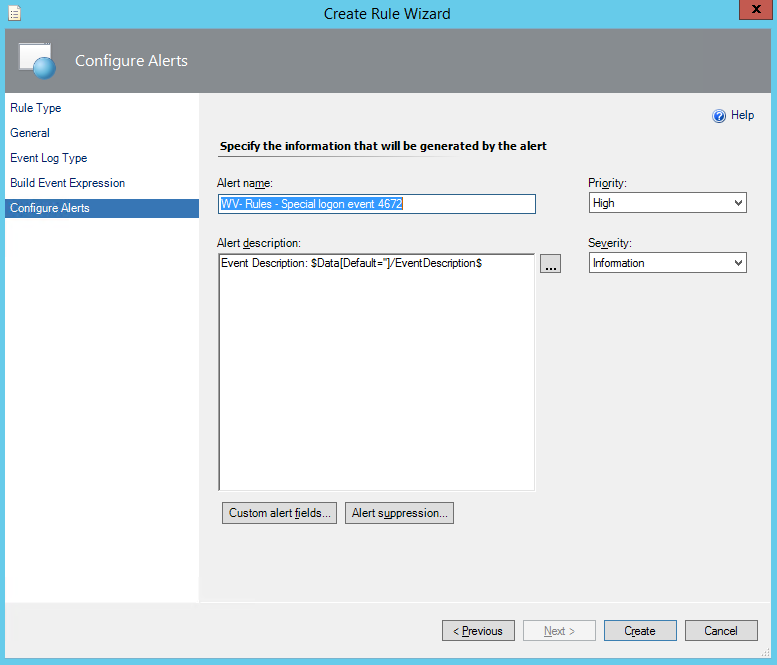
Task: Open the Build Event Expression step
Action: coord(68,183)
